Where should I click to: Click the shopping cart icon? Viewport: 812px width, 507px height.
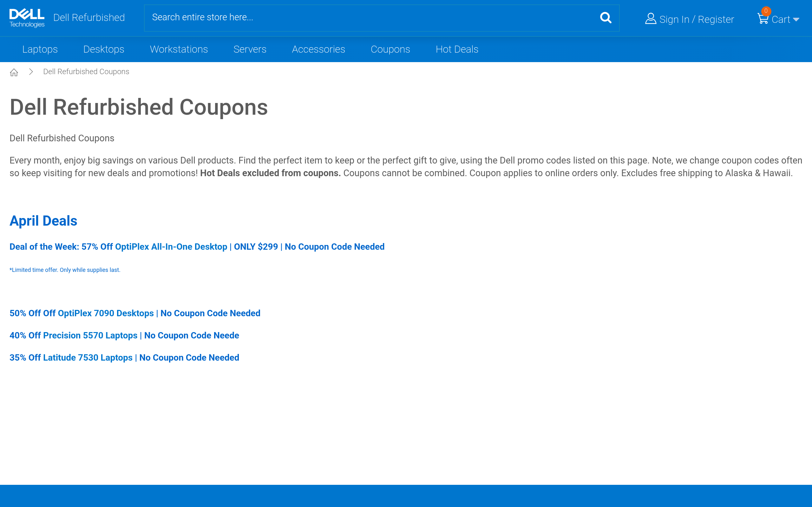(763, 19)
